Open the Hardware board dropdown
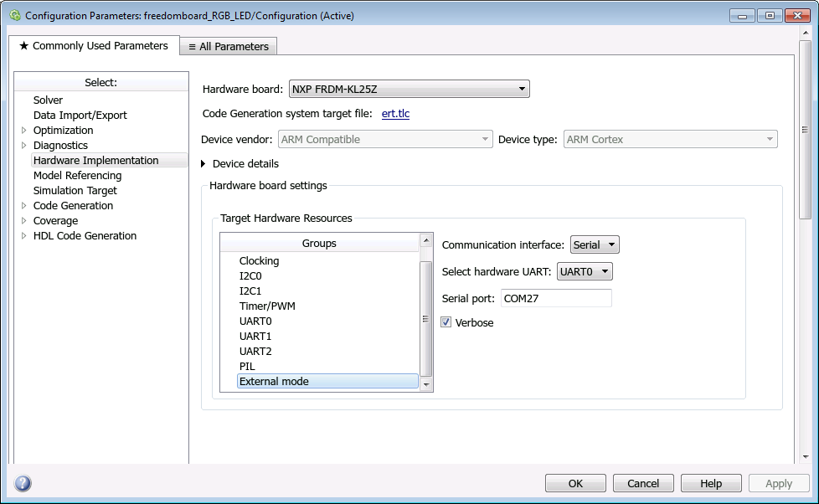819x504 pixels. [522, 89]
